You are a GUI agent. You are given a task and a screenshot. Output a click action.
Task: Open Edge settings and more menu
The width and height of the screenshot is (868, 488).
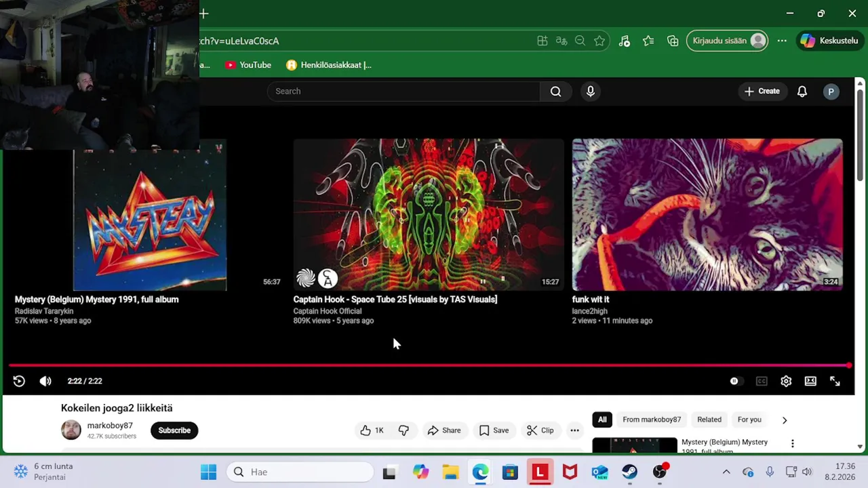(x=782, y=41)
